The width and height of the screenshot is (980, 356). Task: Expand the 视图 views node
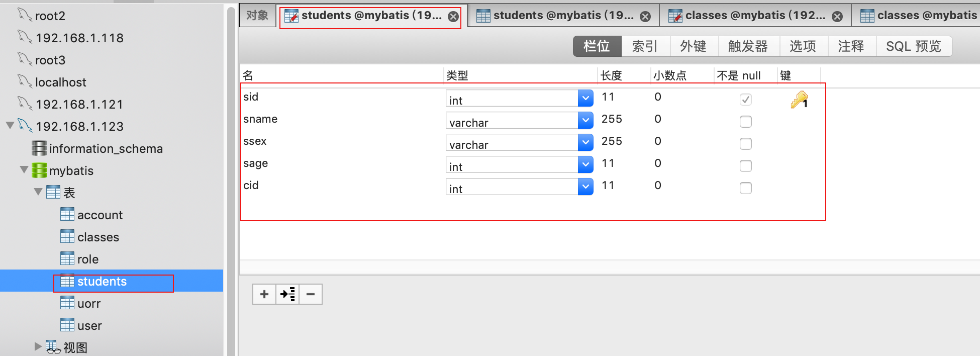(x=38, y=346)
